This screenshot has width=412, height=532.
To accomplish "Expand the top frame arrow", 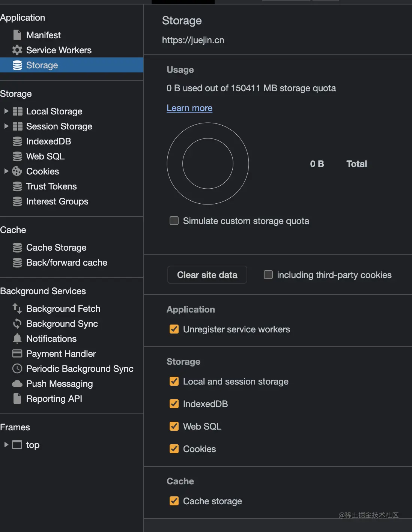I will [6, 445].
